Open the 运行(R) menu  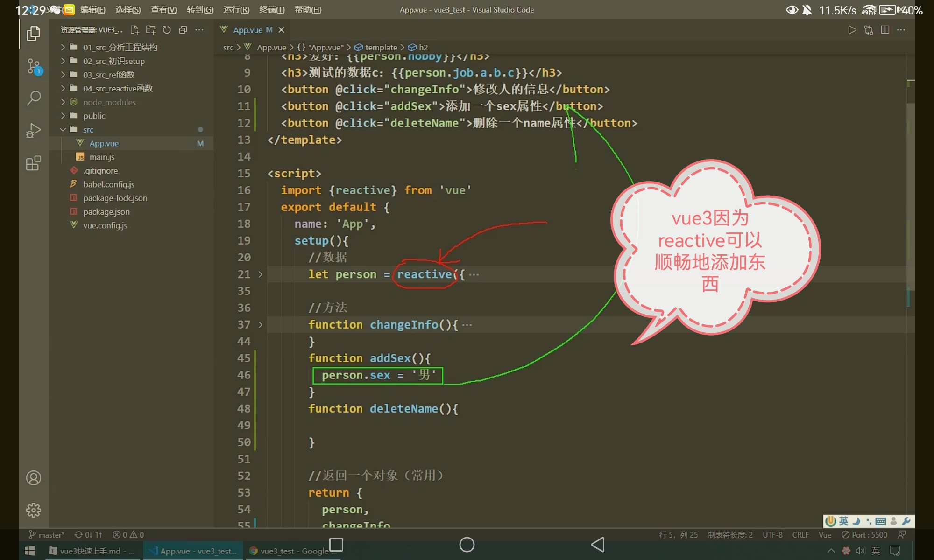click(236, 9)
